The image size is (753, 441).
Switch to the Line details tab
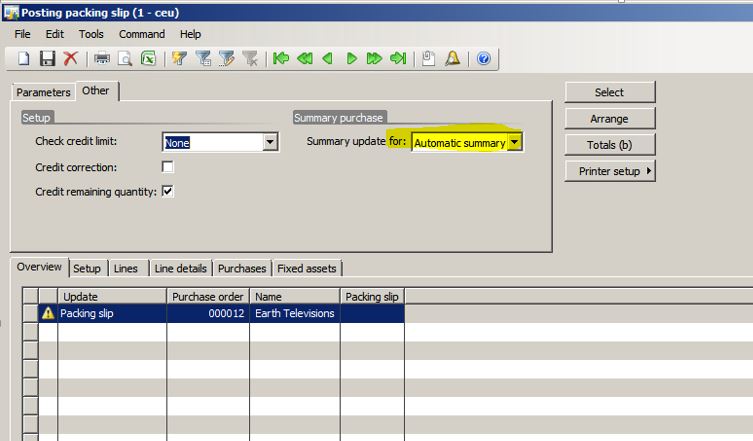pyautogui.click(x=180, y=268)
